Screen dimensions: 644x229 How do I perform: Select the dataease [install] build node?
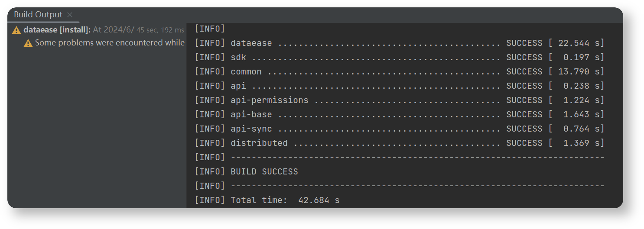(57, 30)
